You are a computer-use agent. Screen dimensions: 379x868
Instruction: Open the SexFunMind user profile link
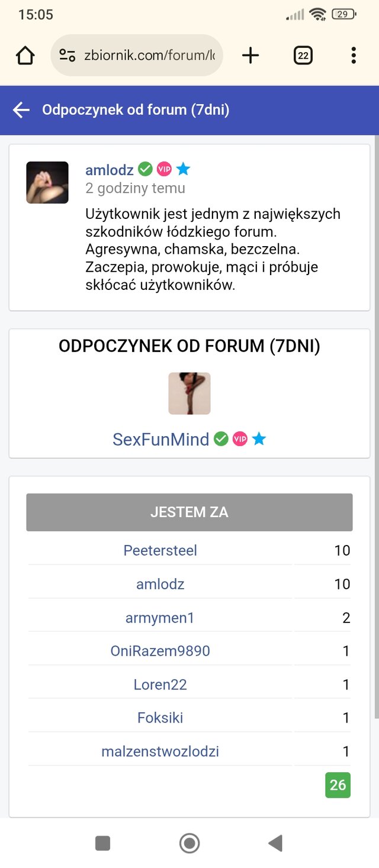[160, 440]
